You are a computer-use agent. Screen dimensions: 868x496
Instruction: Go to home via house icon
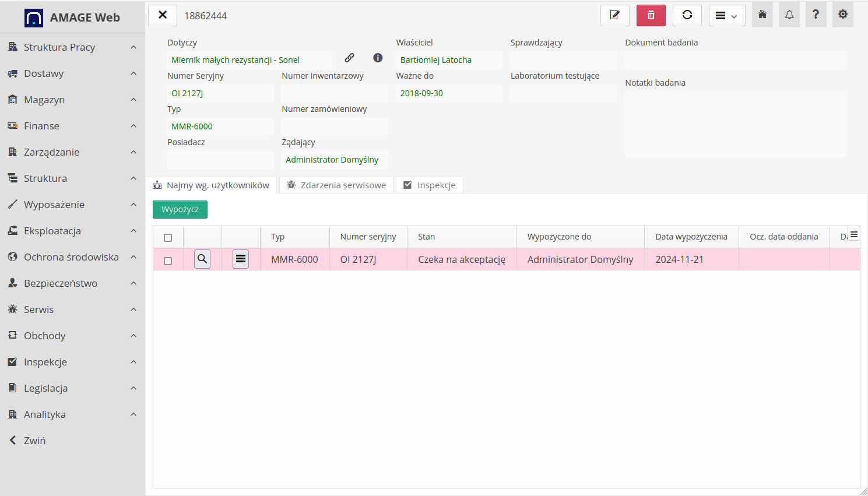(x=762, y=15)
